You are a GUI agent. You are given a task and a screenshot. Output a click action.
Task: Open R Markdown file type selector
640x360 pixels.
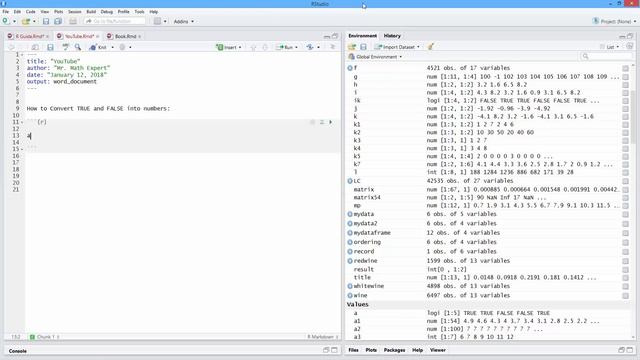tap(322, 337)
